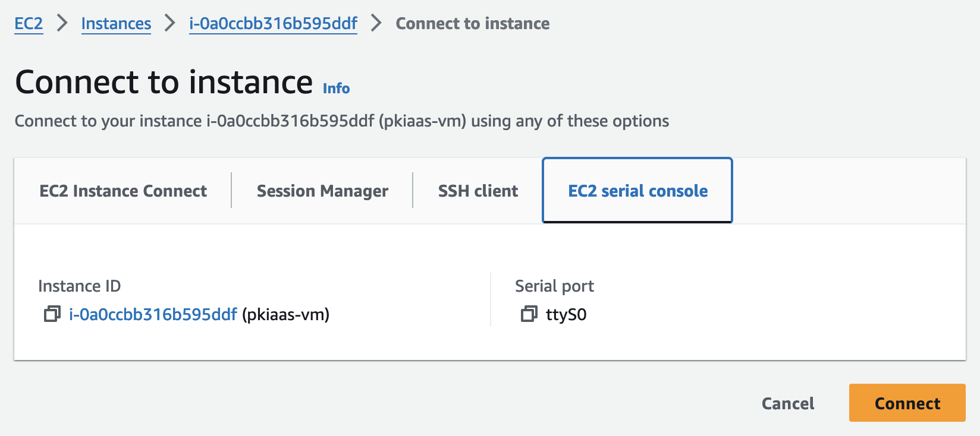Go to EC2 breadcrumb link

point(29,24)
